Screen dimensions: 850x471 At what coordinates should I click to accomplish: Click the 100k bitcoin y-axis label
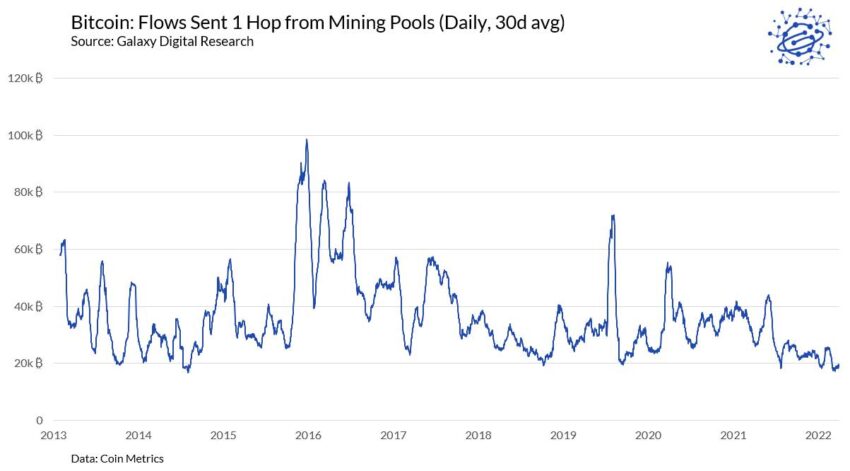pos(25,136)
